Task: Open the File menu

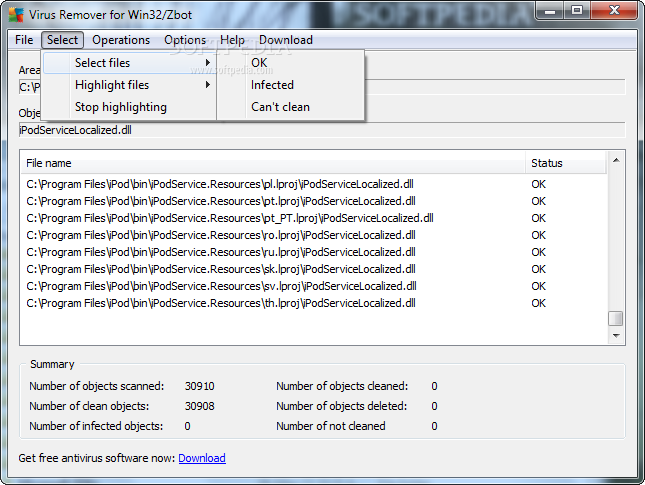Action: [x=24, y=40]
